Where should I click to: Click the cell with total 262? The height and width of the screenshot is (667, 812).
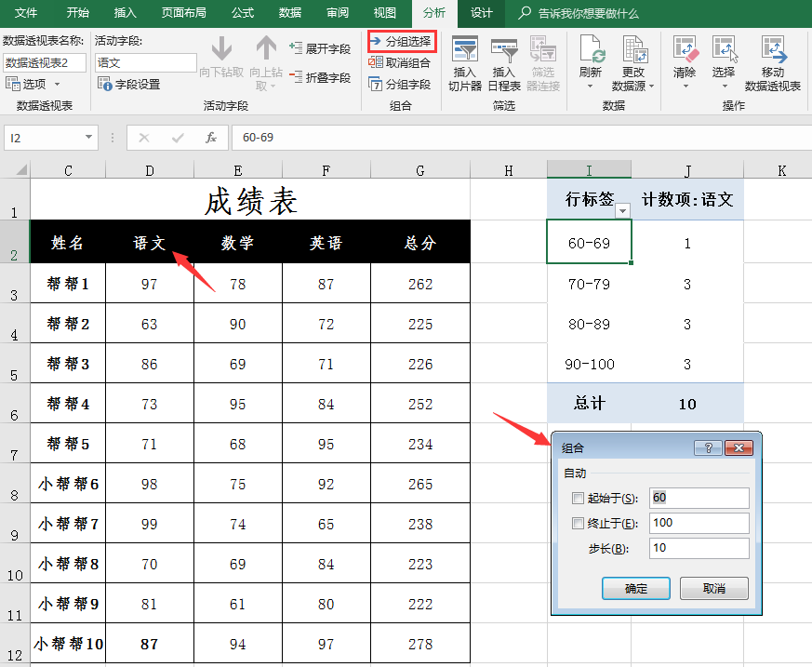pyautogui.click(x=420, y=284)
